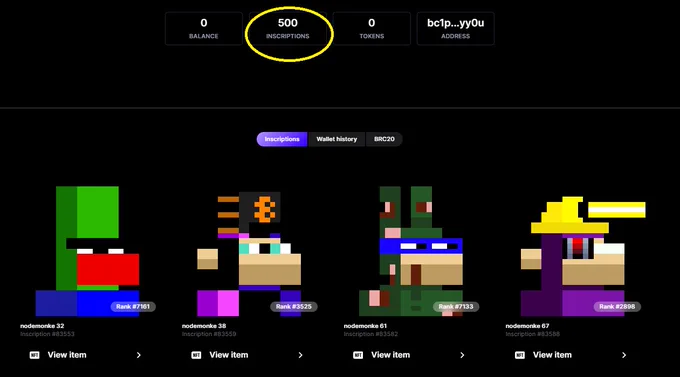
Task: Click the Inscription #83582 text
Action: point(371,334)
